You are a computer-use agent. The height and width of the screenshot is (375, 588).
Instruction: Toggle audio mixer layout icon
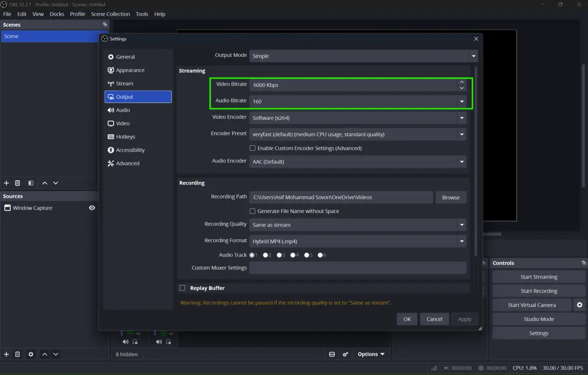[332, 354]
